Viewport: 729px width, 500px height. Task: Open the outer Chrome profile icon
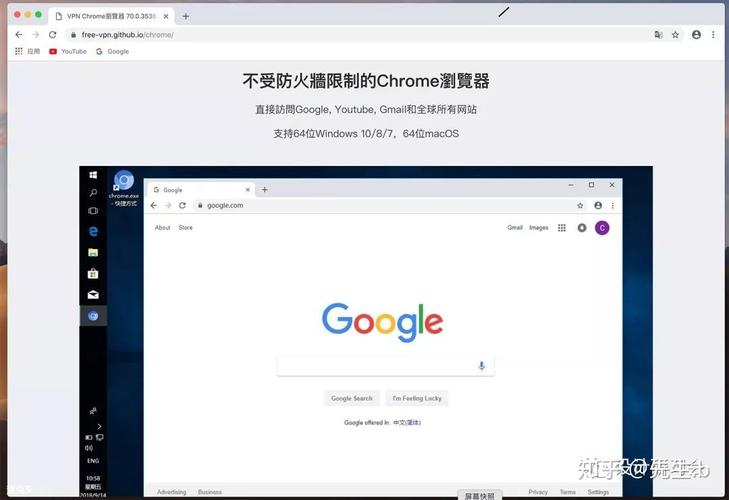(696, 34)
